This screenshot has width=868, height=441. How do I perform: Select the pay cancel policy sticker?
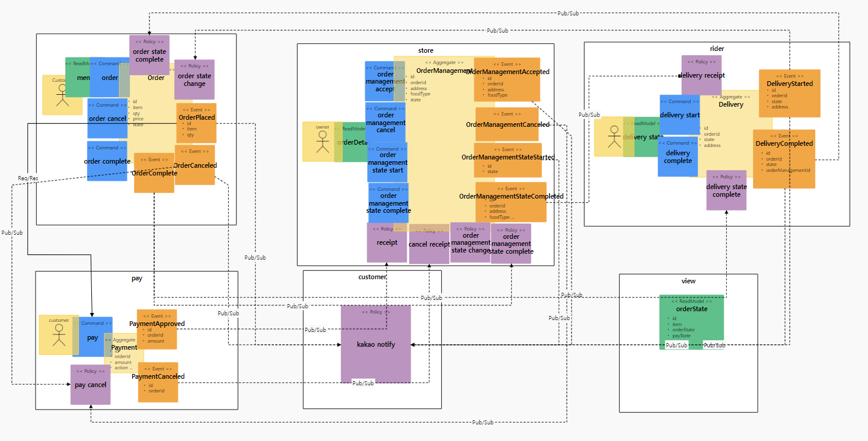[x=91, y=385]
